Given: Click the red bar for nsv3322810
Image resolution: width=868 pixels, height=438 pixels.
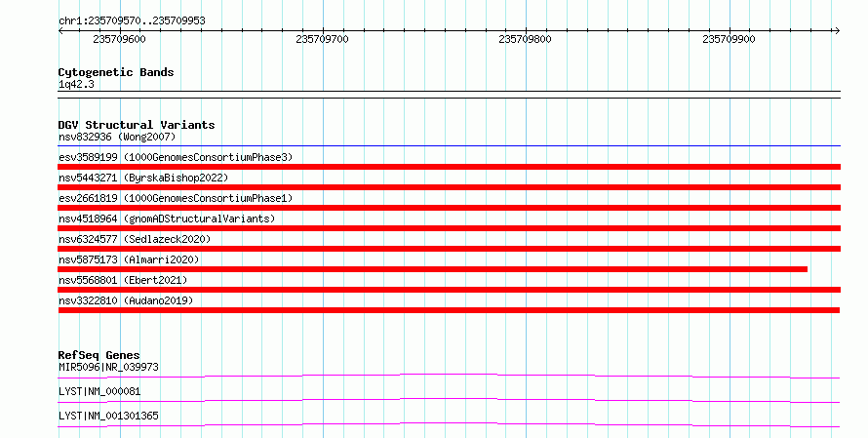Looking at the screenshot, I should tap(449, 310).
